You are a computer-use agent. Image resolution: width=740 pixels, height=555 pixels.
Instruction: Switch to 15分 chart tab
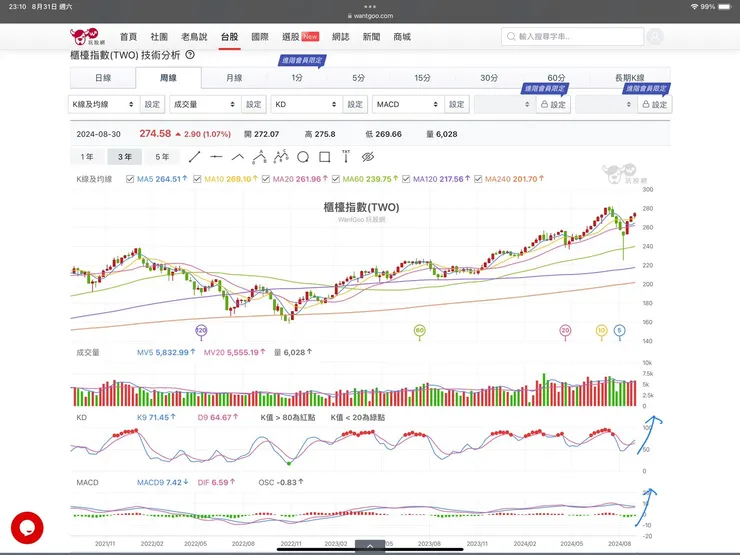click(422, 78)
